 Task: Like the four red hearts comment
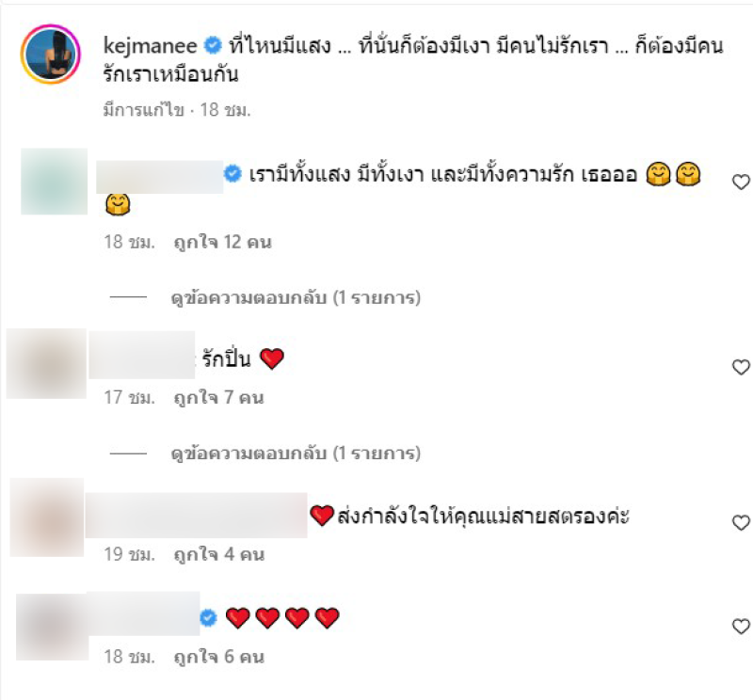[x=741, y=627]
